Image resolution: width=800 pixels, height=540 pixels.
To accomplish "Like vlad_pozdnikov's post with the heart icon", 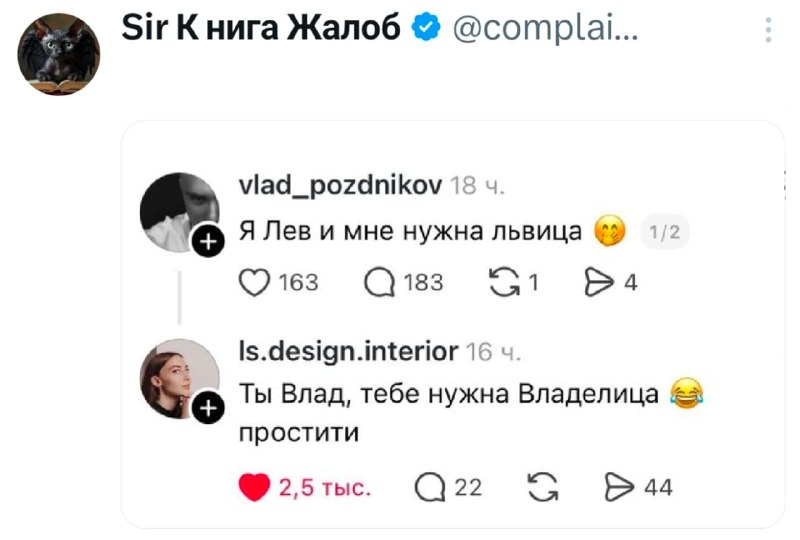I will point(255,283).
